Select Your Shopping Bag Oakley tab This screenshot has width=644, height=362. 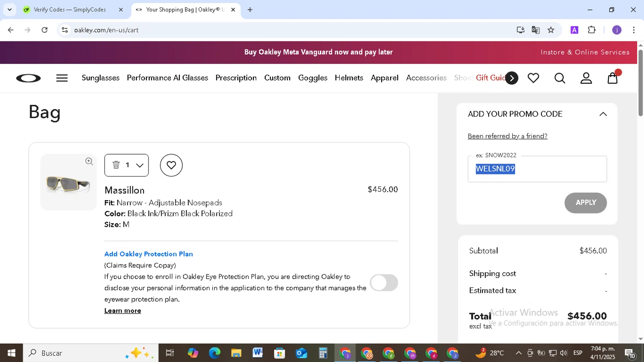185,9
